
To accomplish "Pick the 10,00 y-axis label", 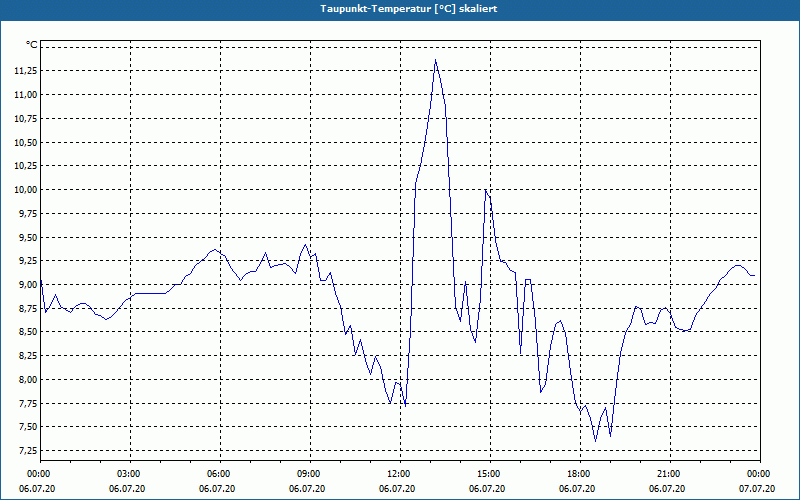I will coord(26,190).
